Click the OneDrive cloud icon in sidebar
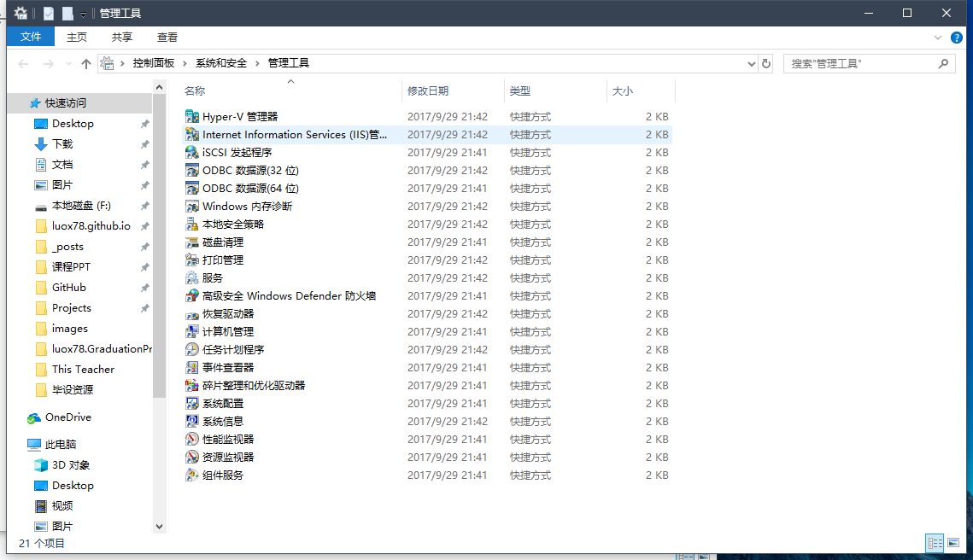973x560 pixels. [33, 418]
